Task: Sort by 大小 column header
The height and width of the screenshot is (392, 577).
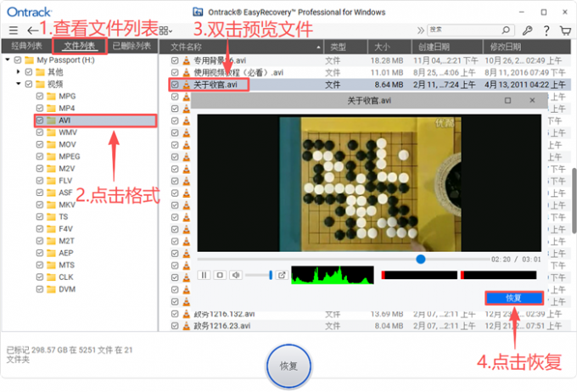Action: click(389, 47)
